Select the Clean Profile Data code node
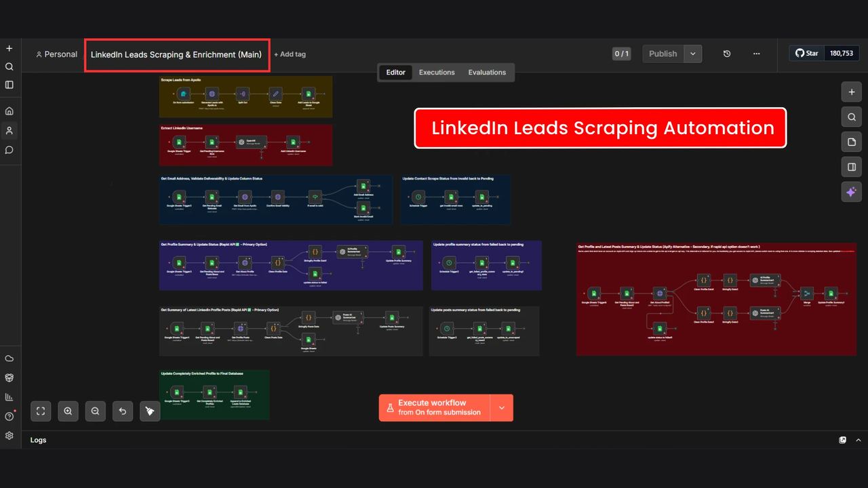Image resolution: width=868 pixels, height=488 pixels. pos(277,262)
